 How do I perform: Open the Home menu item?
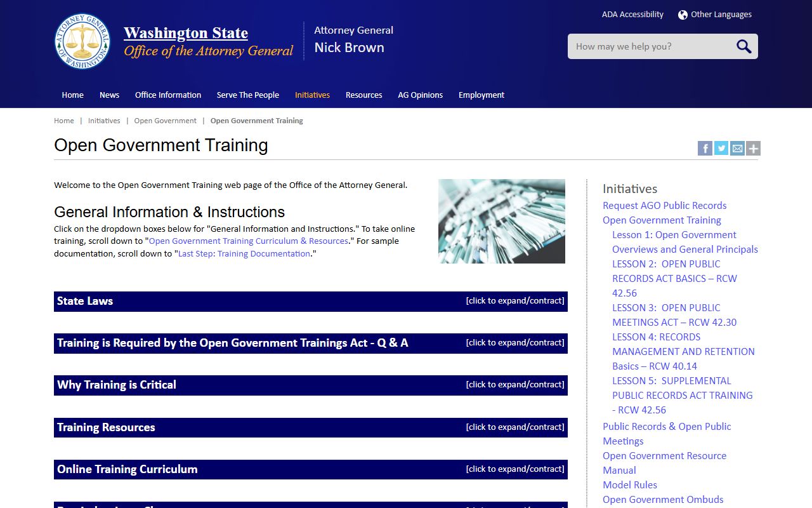pyautogui.click(x=72, y=95)
